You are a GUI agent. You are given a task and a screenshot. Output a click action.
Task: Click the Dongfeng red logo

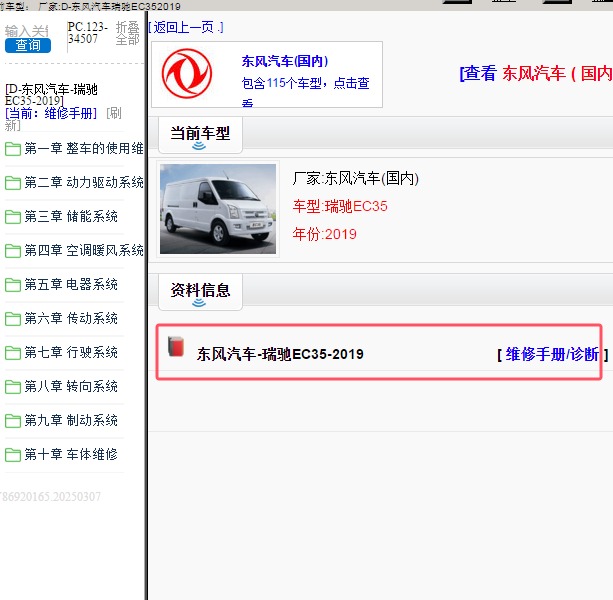click(187, 73)
